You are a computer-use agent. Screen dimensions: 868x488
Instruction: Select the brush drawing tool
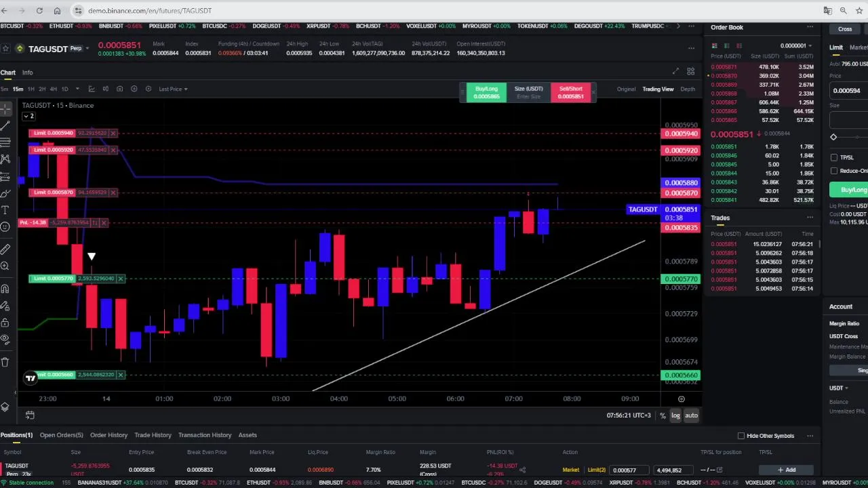point(5,194)
